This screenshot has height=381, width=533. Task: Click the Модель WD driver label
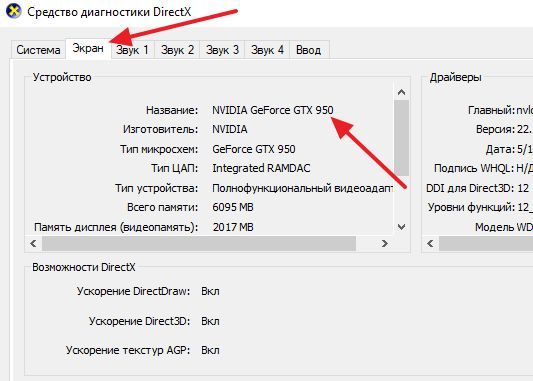(x=504, y=227)
